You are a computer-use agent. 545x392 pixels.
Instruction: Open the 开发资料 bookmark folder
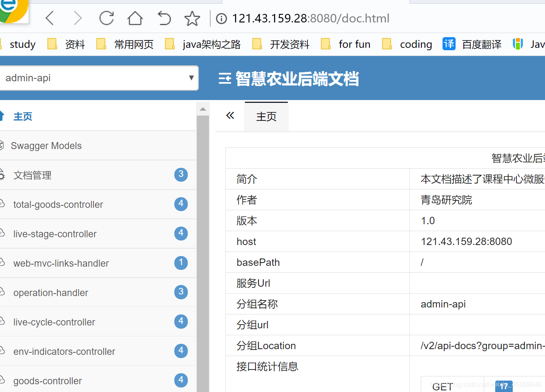click(x=281, y=44)
